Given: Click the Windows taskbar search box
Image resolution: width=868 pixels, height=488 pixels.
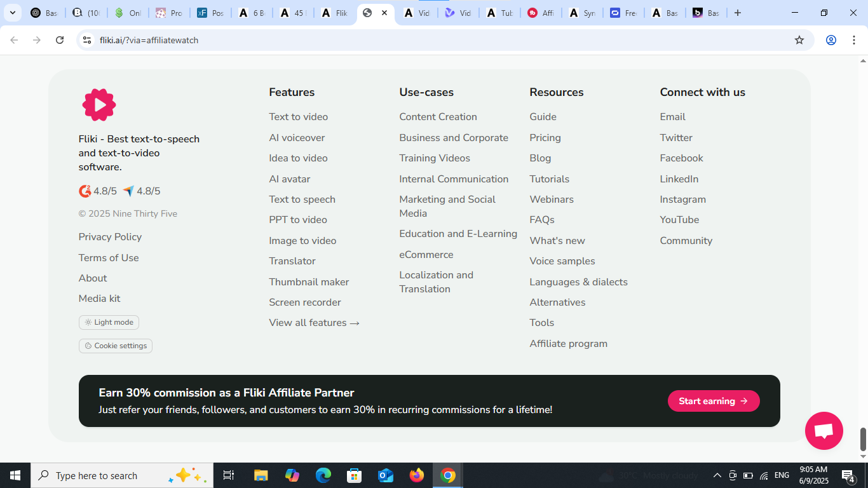Looking at the screenshot, I should pyautogui.click(x=122, y=475).
